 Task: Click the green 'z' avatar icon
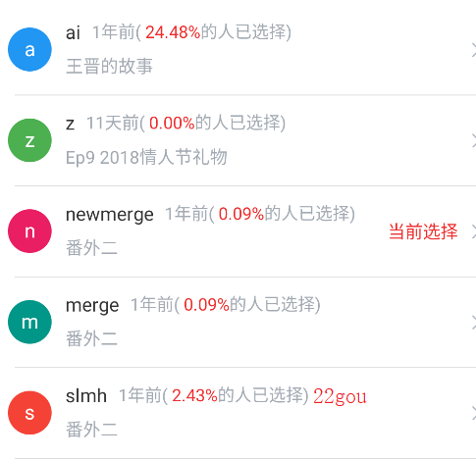pyautogui.click(x=29, y=140)
